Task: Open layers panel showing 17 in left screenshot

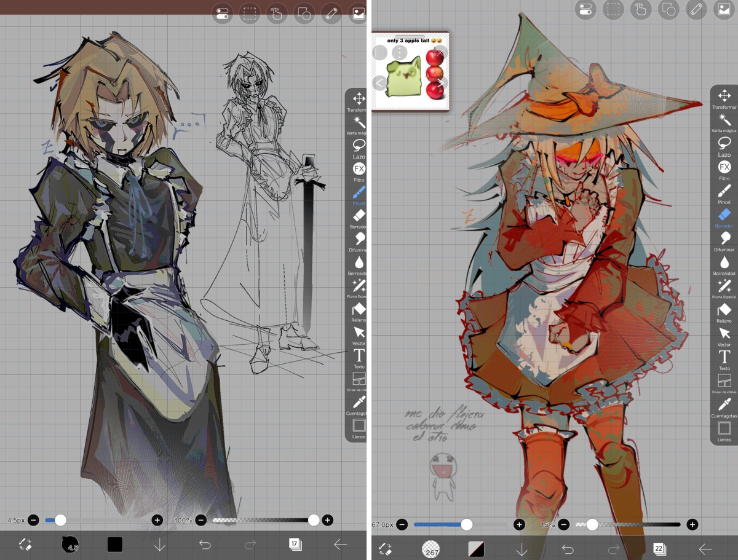Action: [x=295, y=544]
